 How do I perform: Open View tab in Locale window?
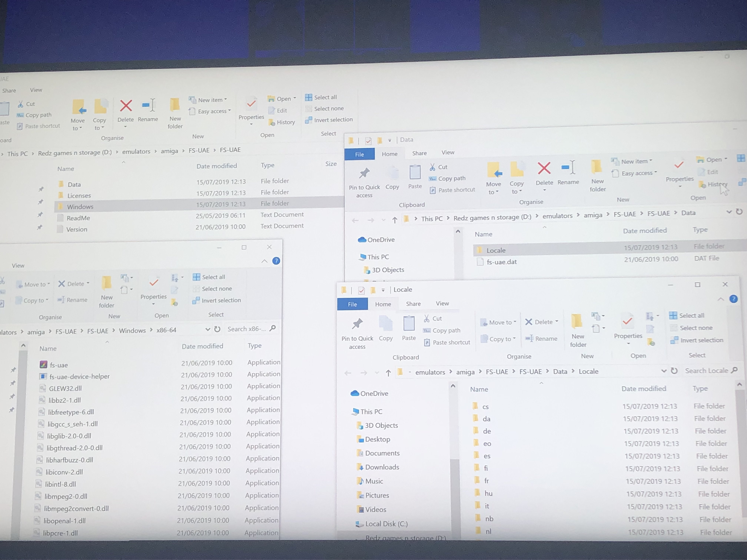pos(442,304)
